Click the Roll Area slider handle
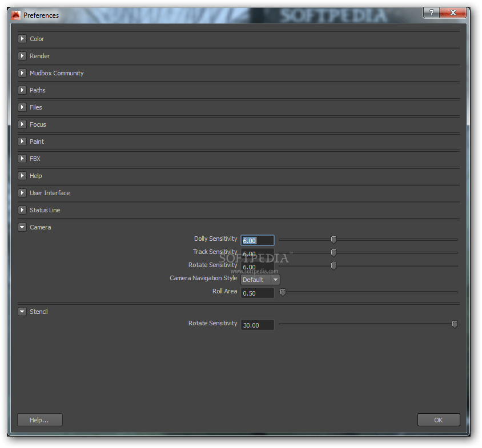The height and width of the screenshot is (448, 482). (x=283, y=292)
